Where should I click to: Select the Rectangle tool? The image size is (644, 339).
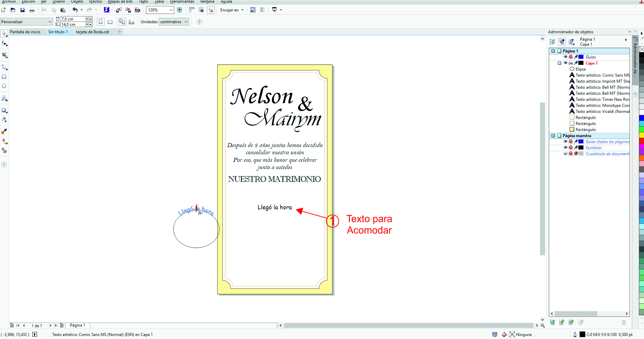coord(4,77)
